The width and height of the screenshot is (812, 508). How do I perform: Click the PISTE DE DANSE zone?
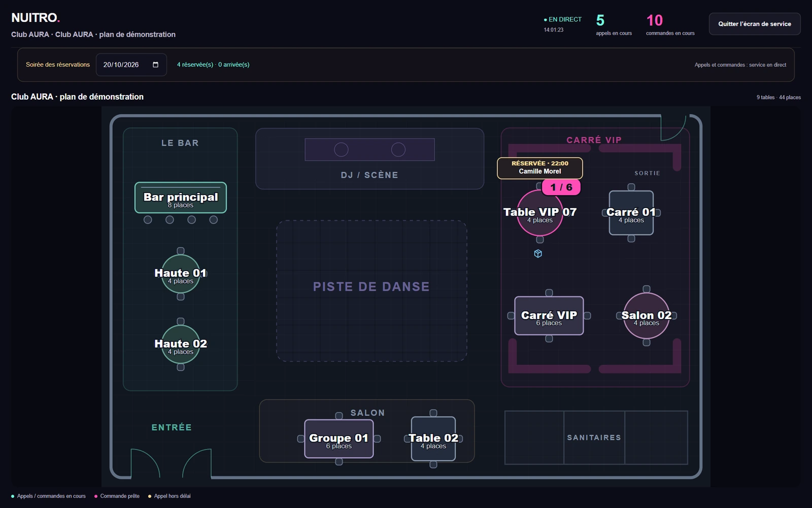[x=371, y=291]
